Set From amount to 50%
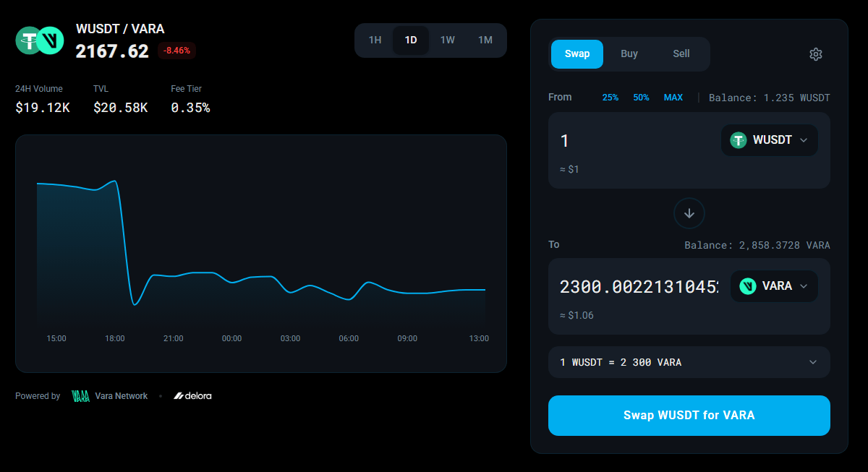 pyautogui.click(x=642, y=98)
